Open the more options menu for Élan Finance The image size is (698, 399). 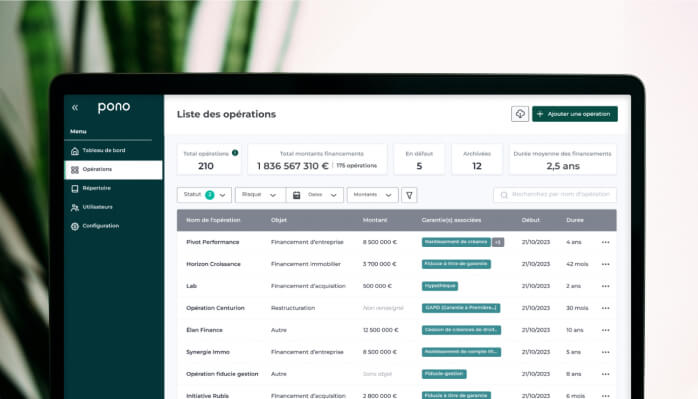tap(605, 330)
